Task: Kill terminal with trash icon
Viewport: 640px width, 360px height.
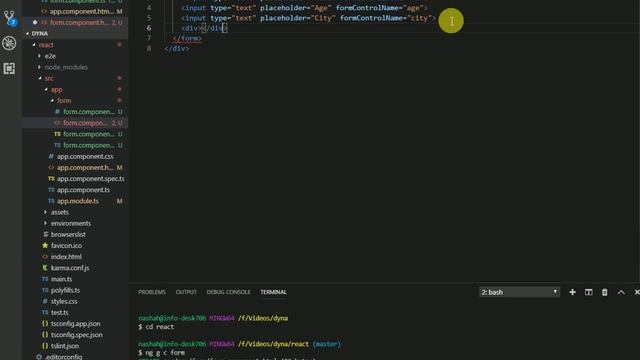Action: point(604,292)
